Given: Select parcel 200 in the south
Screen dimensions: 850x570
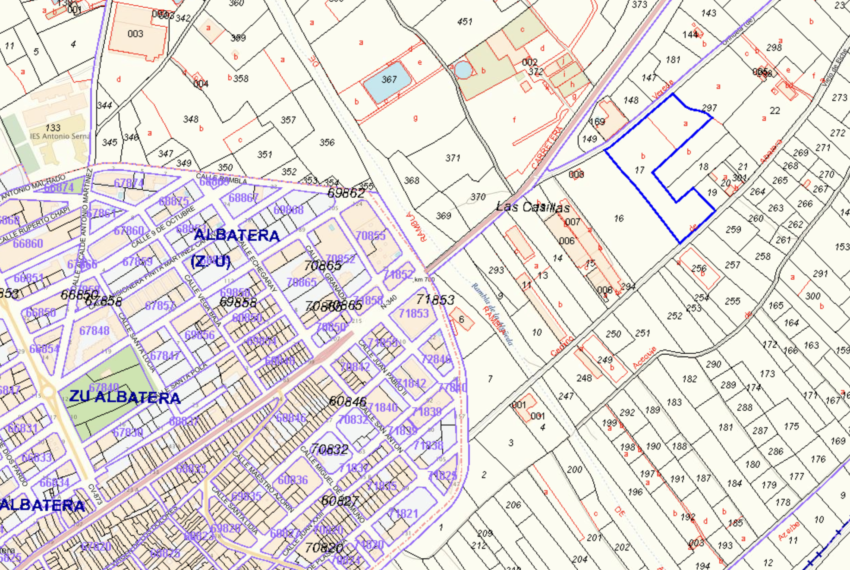Looking at the screenshot, I should [574, 469].
